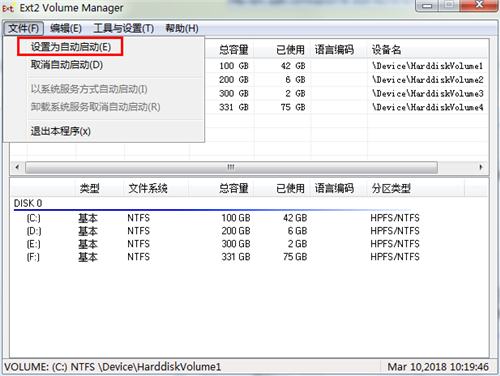Image resolution: width=500 pixels, height=376 pixels.
Task: Click lower list 6 GB used cell
Action: point(297,231)
